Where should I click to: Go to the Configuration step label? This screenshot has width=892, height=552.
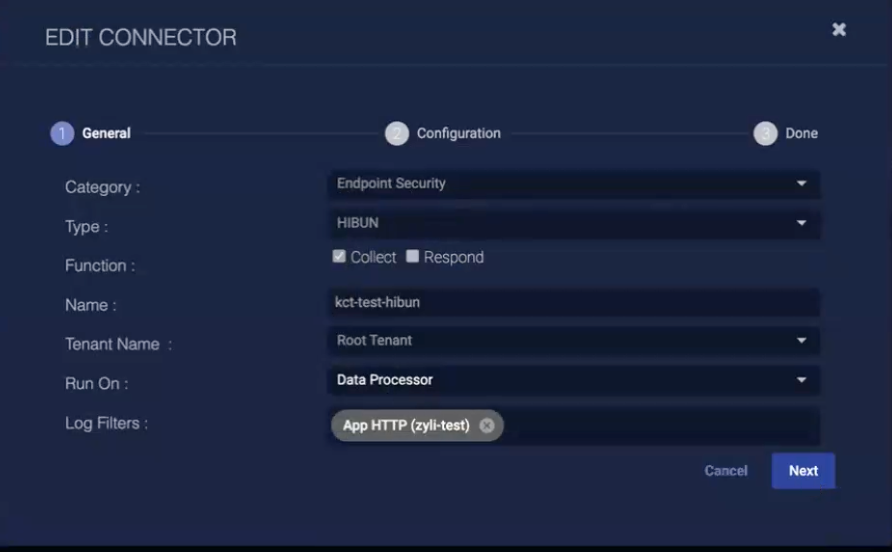[458, 133]
